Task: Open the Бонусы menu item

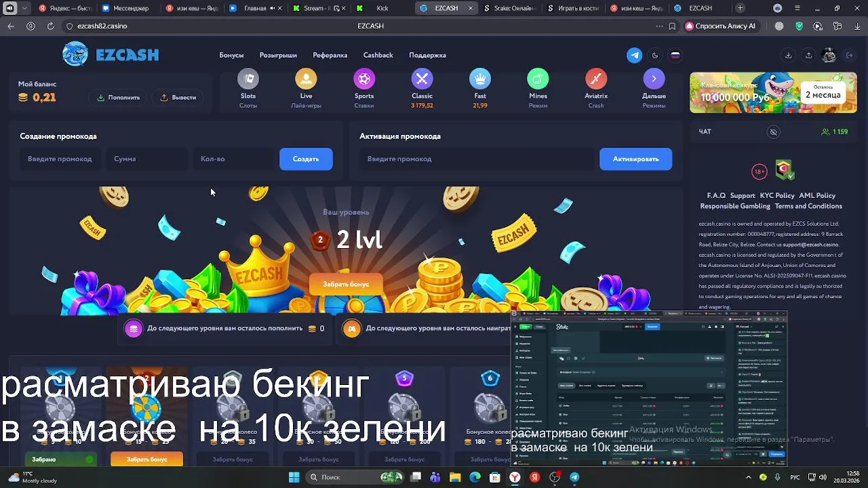Action: coord(231,56)
